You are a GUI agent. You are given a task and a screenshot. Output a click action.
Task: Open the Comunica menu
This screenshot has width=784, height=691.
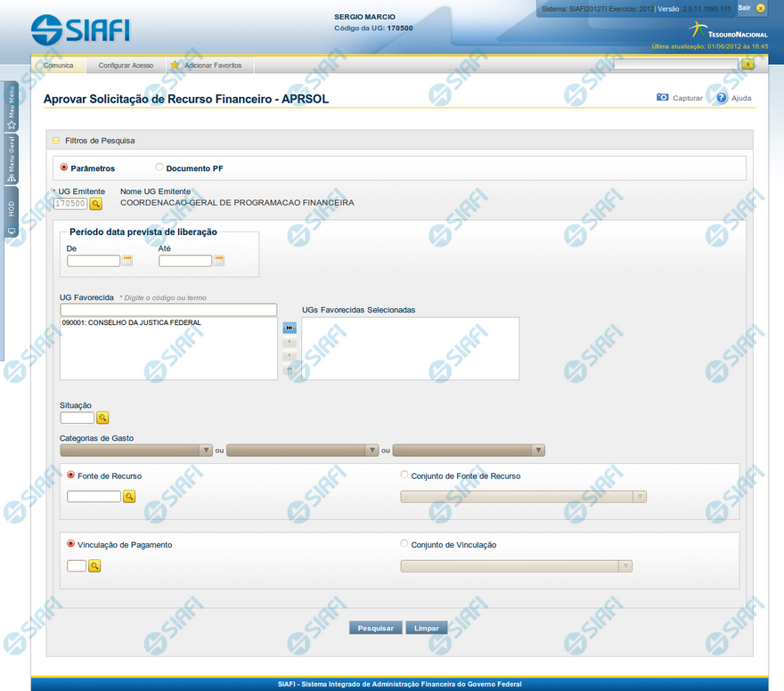coord(58,65)
